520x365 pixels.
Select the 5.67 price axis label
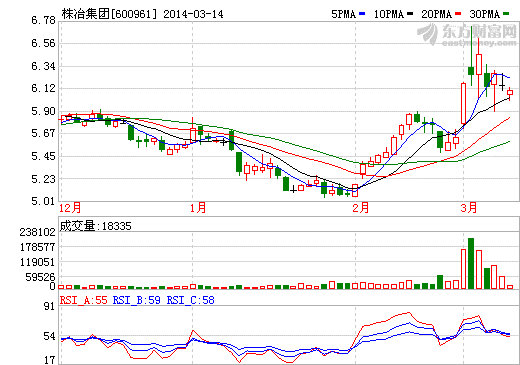(x=43, y=134)
